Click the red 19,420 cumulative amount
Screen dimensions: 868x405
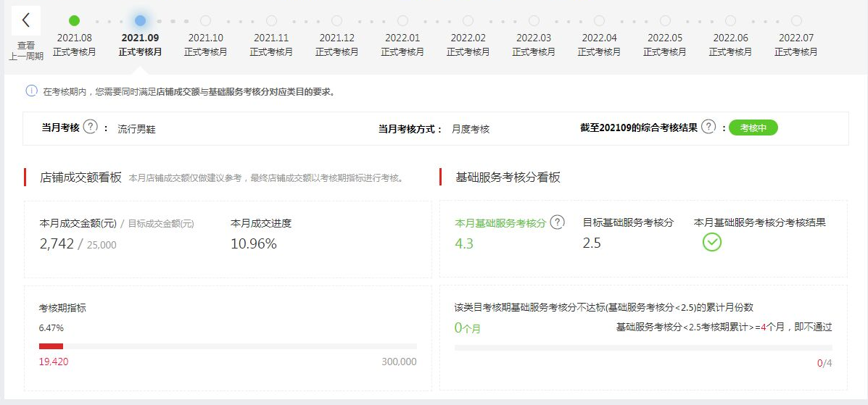pyautogui.click(x=54, y=362)
